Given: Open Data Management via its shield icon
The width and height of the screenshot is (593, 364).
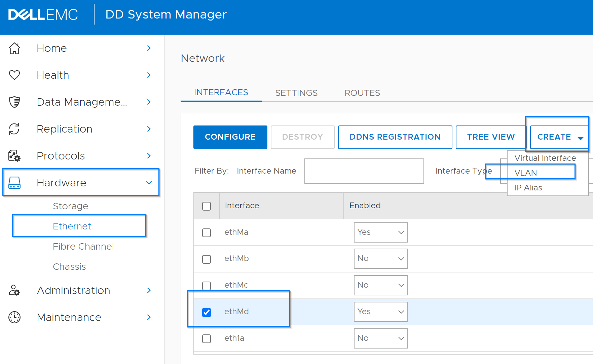Looking at the screenshot, I should 14,102.
